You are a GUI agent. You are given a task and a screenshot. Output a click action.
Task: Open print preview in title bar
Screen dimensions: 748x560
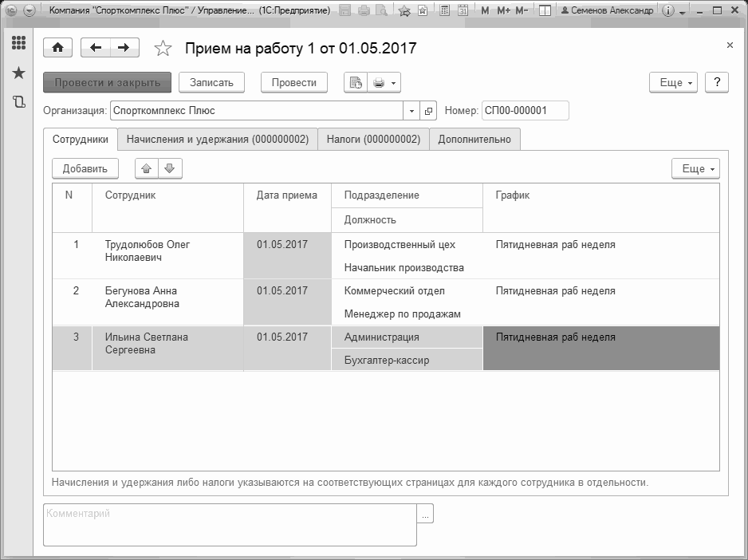coord(382,10)
